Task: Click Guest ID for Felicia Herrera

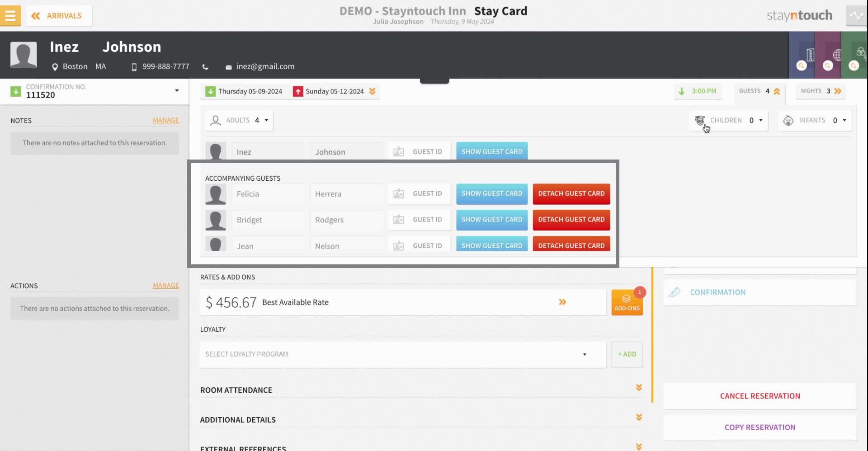Action: pyautogui.click(x=420, y=193)
